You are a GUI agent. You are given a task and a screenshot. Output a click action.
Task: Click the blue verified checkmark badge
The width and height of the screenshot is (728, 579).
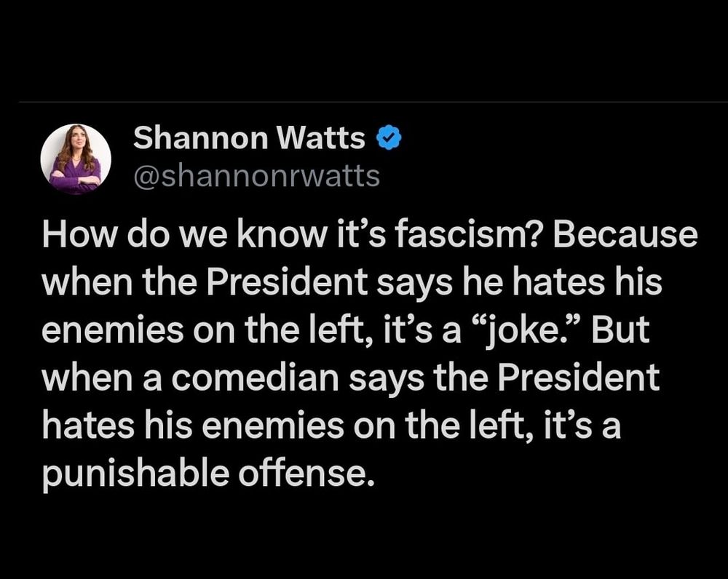click(x=388, y=138)
